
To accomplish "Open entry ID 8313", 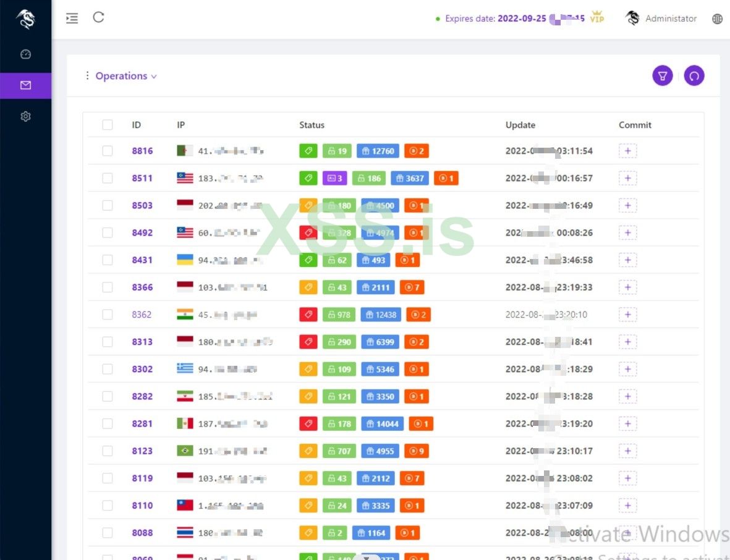I will coord(142,342).
